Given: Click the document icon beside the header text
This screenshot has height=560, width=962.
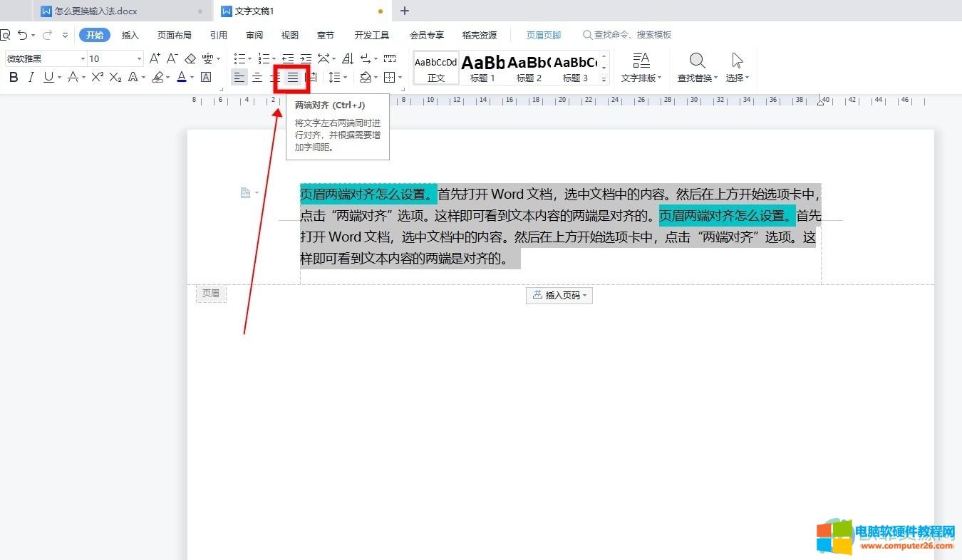Looking at the screenshot, I should coord(245,192).
